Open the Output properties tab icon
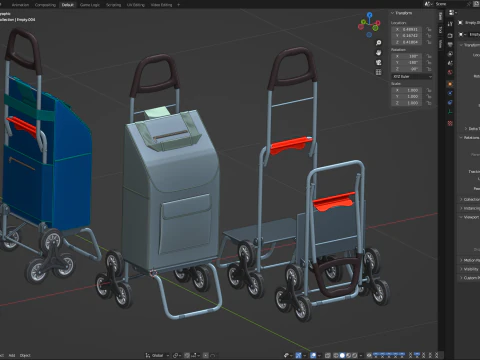480x360 pixels. tap(450, 44)
